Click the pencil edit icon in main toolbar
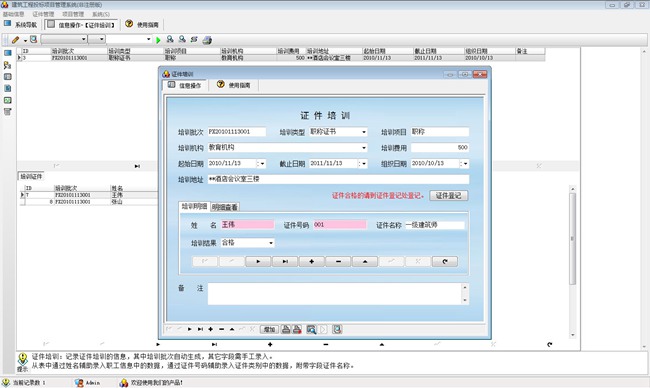Image resolution: width=650 pixels, height=388 pixels. [x=15, y=40]
